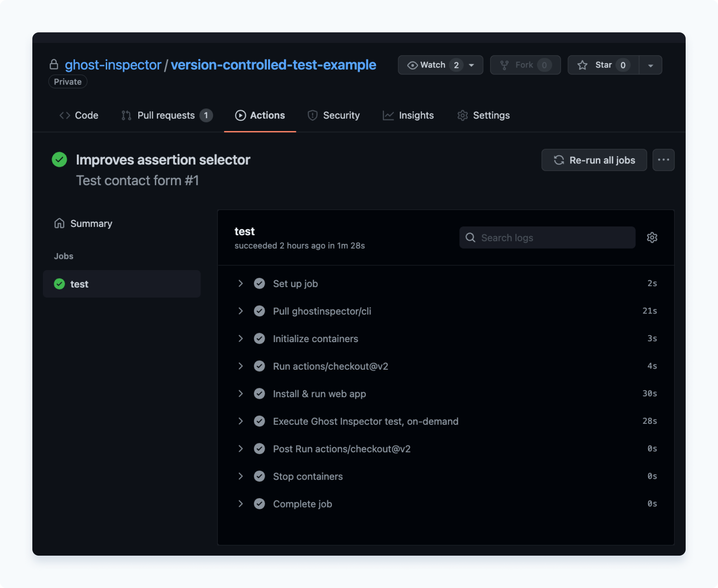This screenshot has height=588, width=718.
Task: Click Re-run all jobs button
Action: (594, 160)
